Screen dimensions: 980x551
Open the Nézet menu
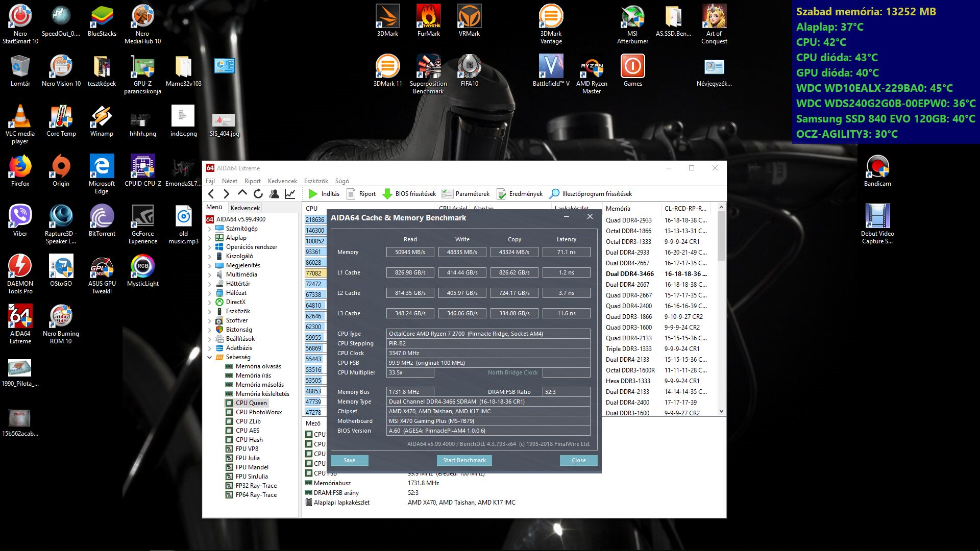pos(229,181)
